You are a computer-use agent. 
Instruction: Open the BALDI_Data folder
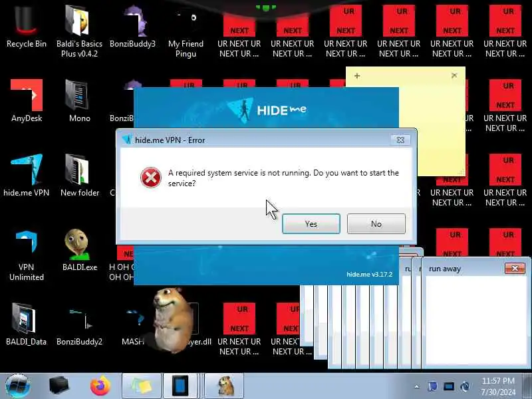click(x=27, y=325)
